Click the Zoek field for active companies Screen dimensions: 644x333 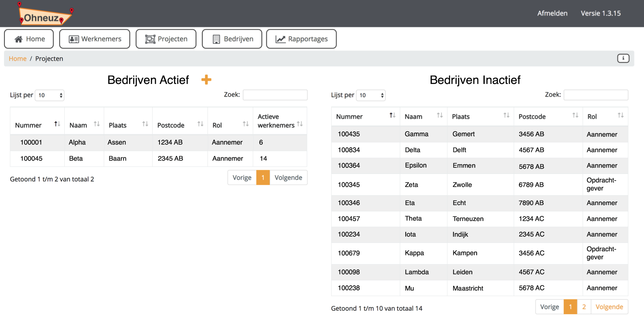tap(275, 95)
